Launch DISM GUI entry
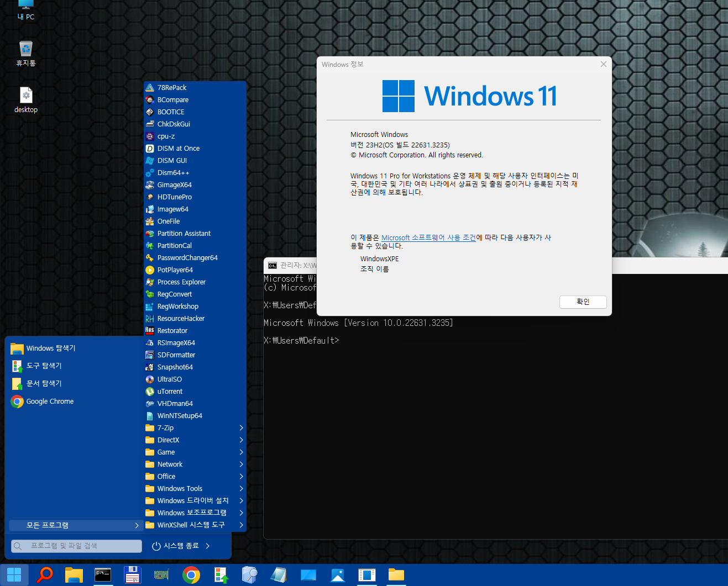The image size is (728, 586). pos(195,160)
